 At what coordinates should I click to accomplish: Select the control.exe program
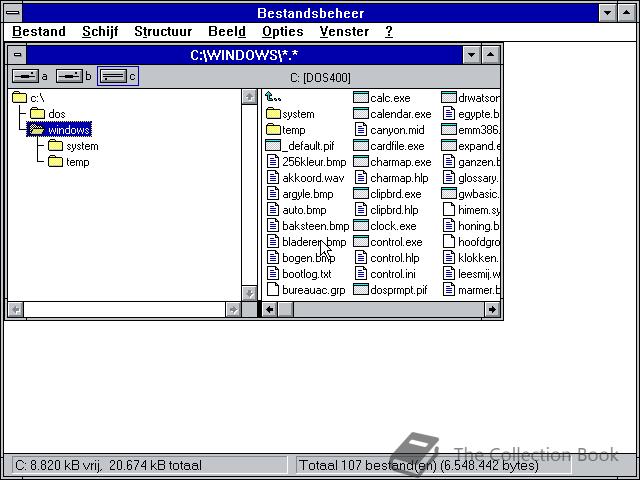tap(388, 242)
